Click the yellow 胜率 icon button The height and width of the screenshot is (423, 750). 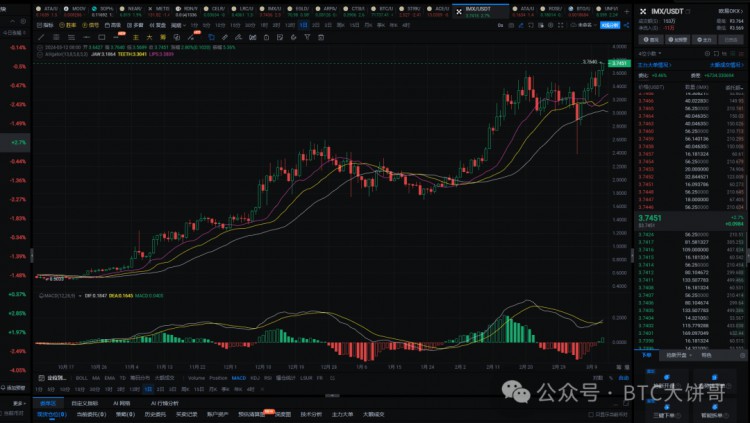[67, 25]
